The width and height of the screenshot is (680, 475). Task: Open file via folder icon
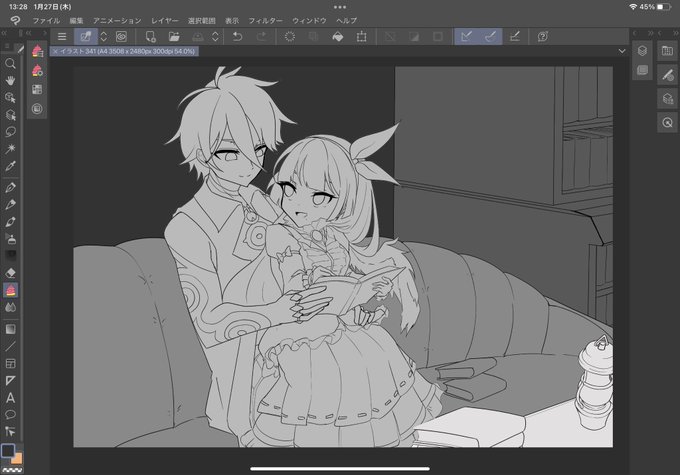(174, 36)
